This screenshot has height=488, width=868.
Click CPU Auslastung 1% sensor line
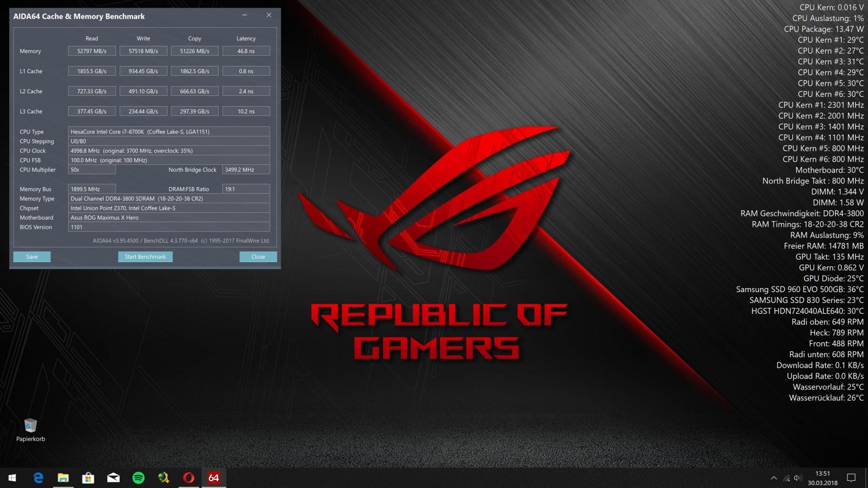click(x=828, y=18)
